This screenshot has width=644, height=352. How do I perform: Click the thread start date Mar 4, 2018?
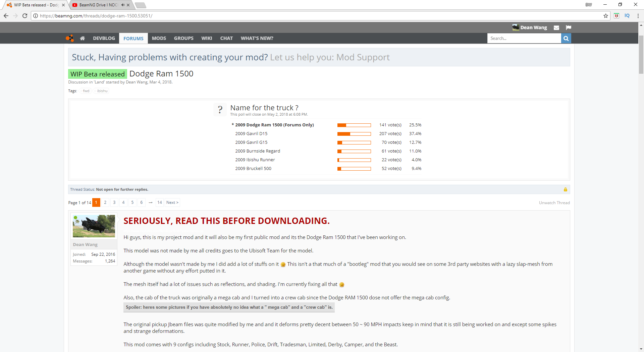[160, 82]
